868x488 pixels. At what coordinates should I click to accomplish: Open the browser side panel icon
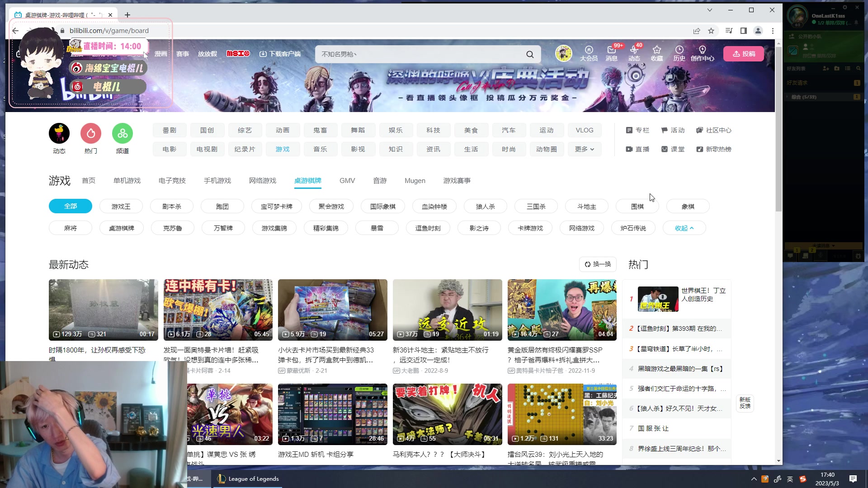point(743,31)
